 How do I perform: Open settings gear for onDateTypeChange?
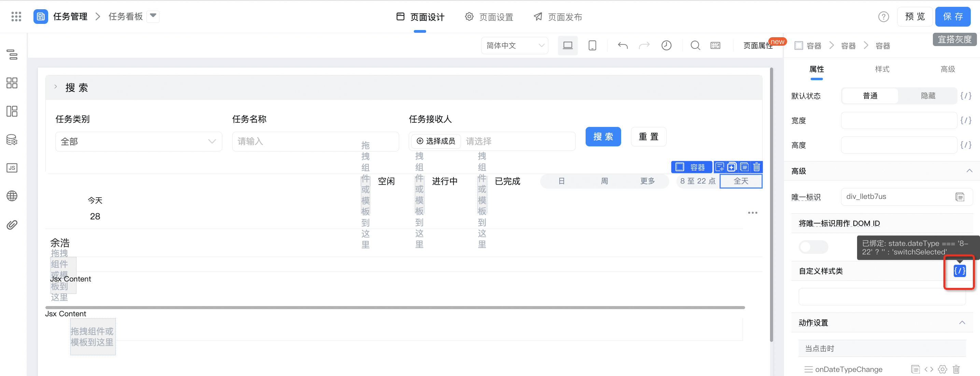pos(942,369)
